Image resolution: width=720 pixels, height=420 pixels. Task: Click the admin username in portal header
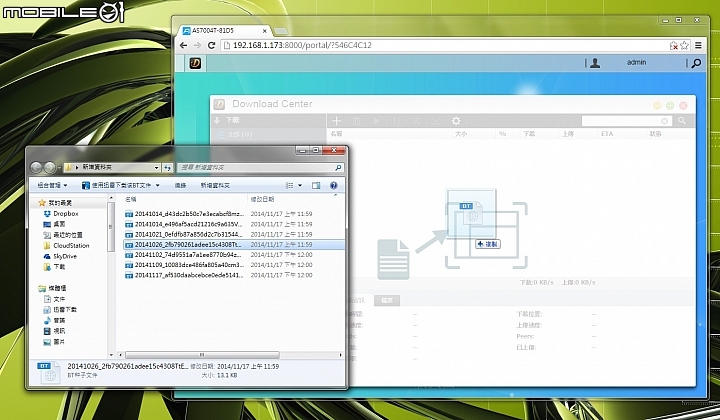(x=636, y=62)
